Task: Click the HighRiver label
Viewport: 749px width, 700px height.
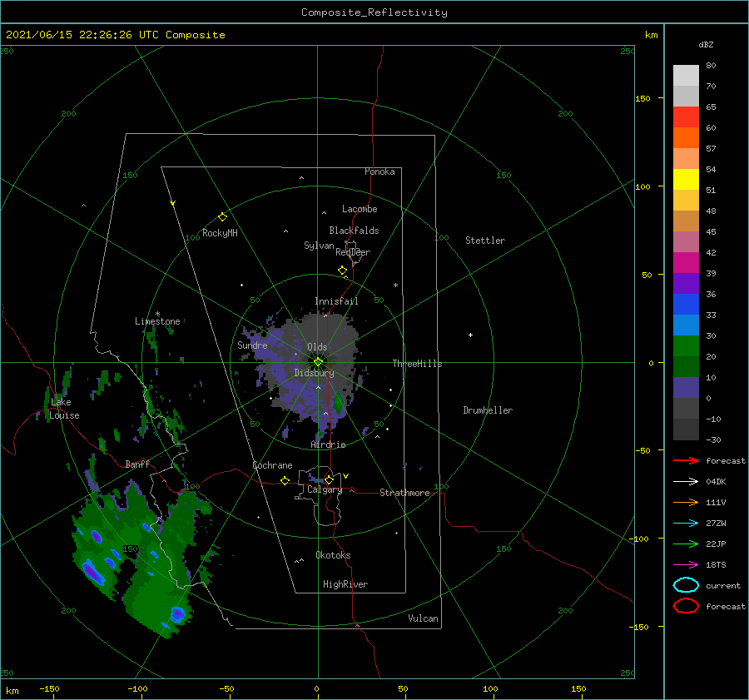Action: [345, 584]
